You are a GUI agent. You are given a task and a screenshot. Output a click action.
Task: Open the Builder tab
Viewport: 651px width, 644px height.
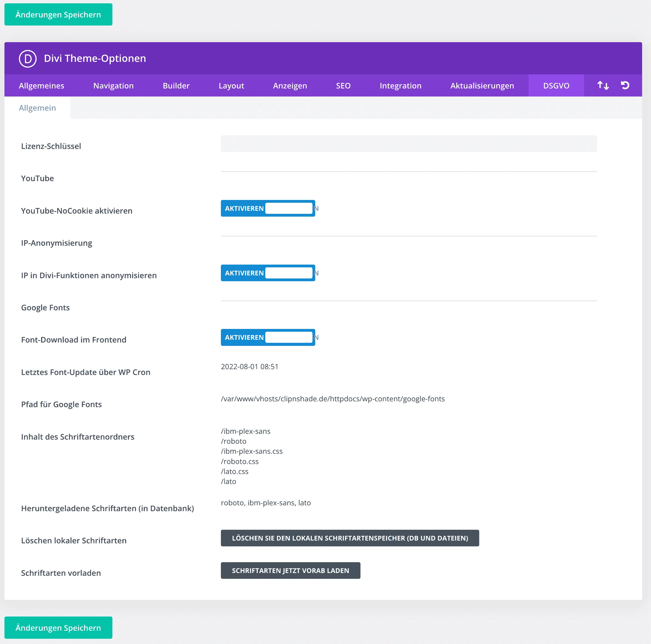click(x=176, y=85)
